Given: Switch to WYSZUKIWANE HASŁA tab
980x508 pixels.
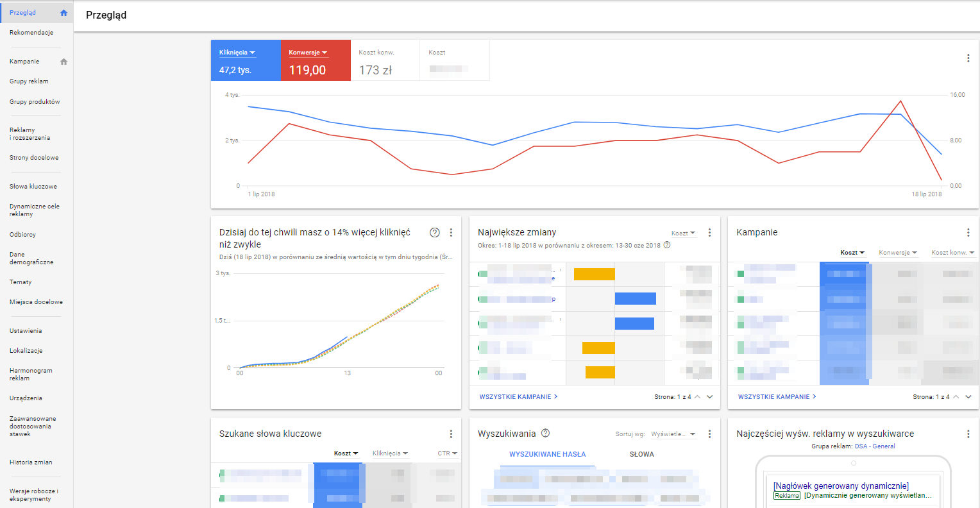Looking at the screenshot, I should coord(547,454).
